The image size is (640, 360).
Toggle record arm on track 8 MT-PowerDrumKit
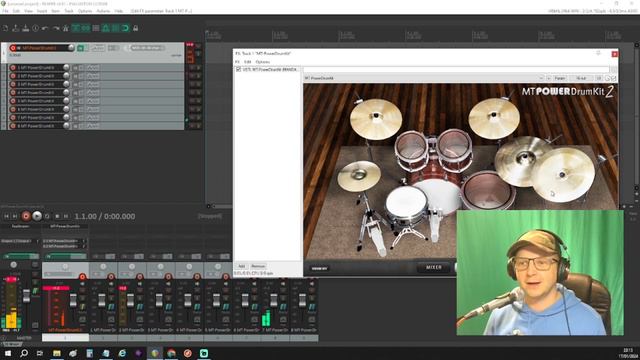[x=13, y=126]
